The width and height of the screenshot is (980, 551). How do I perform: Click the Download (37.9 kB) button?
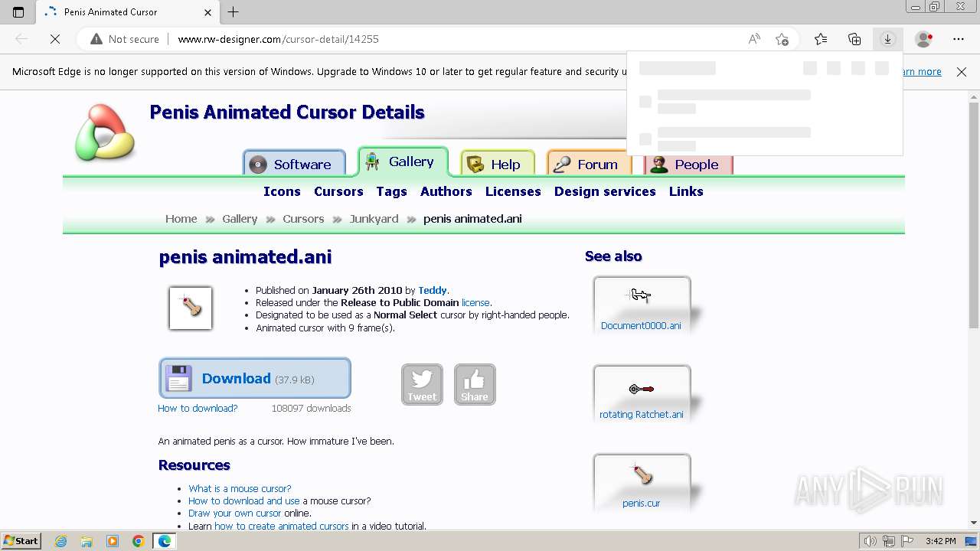pos(255,378)
